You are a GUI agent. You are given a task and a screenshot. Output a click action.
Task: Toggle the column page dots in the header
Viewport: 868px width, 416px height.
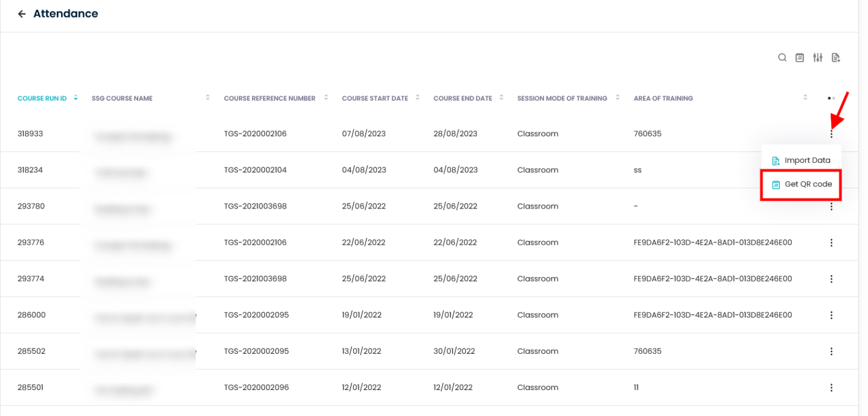pyautogui.click(x=831, y=98)
